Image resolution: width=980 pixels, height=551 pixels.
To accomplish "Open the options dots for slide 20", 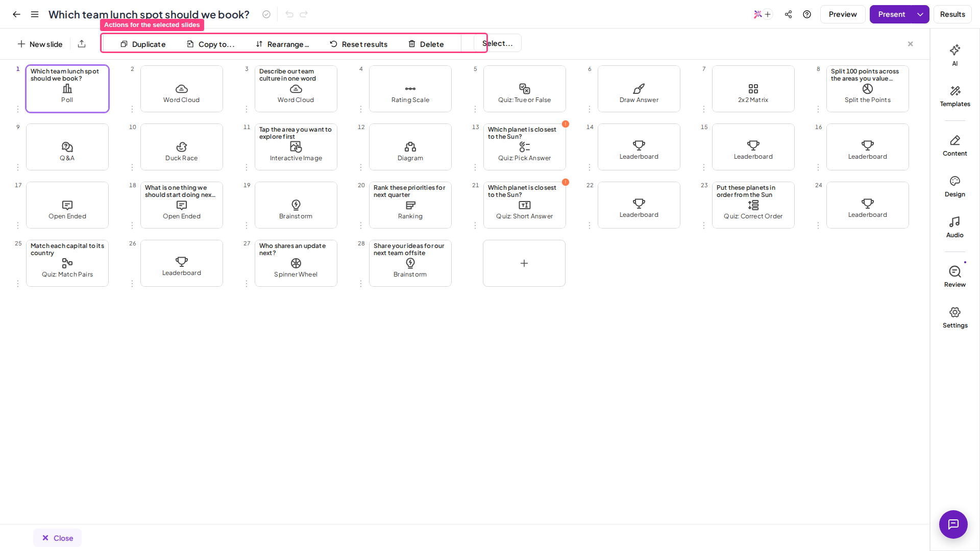I will pos(361,225).
